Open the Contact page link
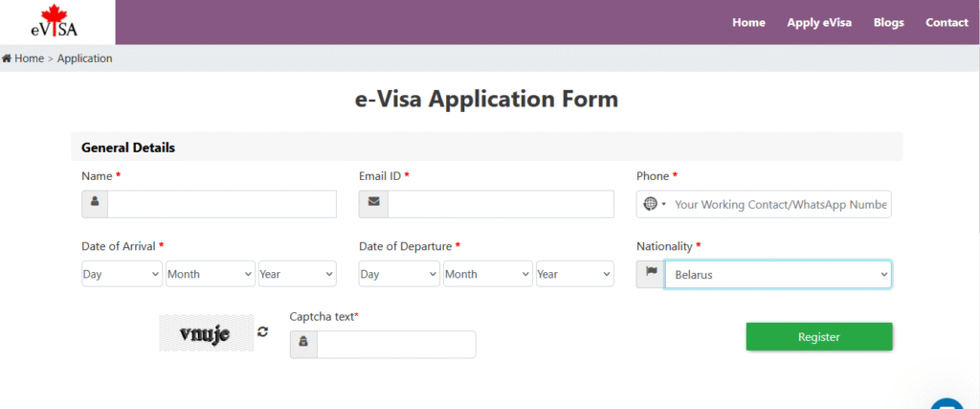Screen dimensions: 980x409 coord(947,23)
